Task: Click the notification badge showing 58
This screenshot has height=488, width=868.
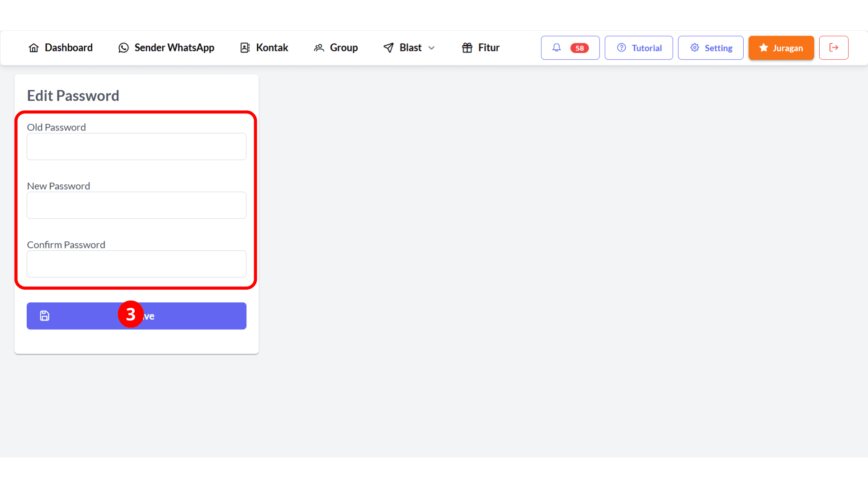Action: (579, 47)
